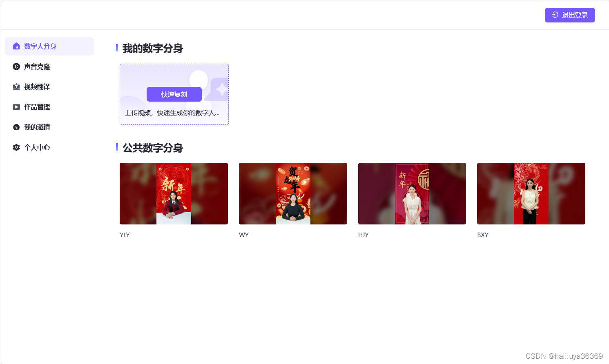
Task: Select the WY avatar thumbnail
Action: [293, 193]
